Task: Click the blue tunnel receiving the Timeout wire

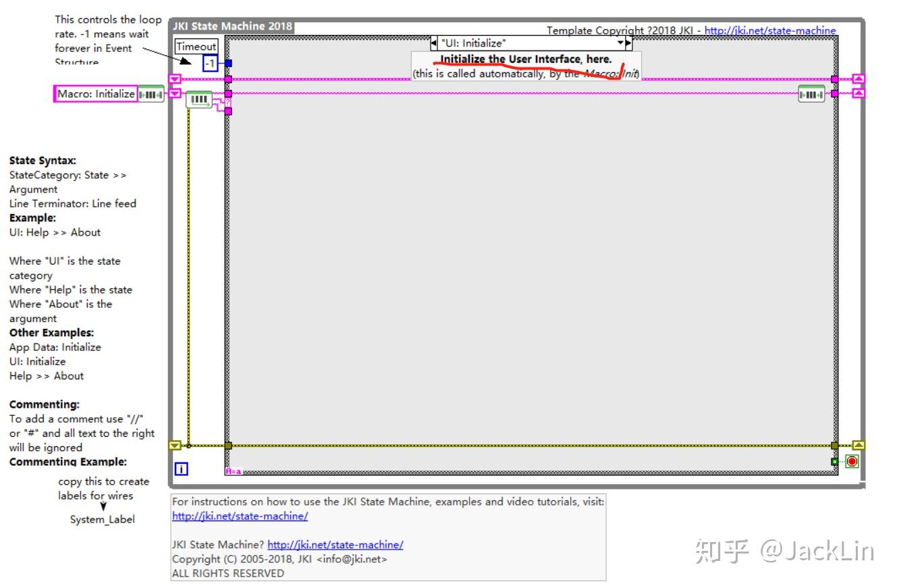Action: tap(229, 63)
